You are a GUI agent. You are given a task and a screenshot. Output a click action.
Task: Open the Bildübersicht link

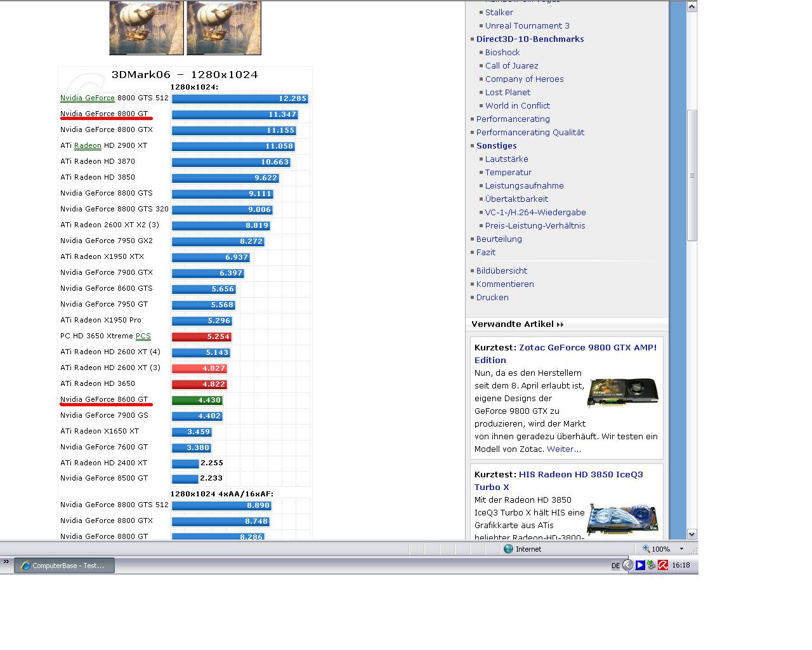pos(502,270)
